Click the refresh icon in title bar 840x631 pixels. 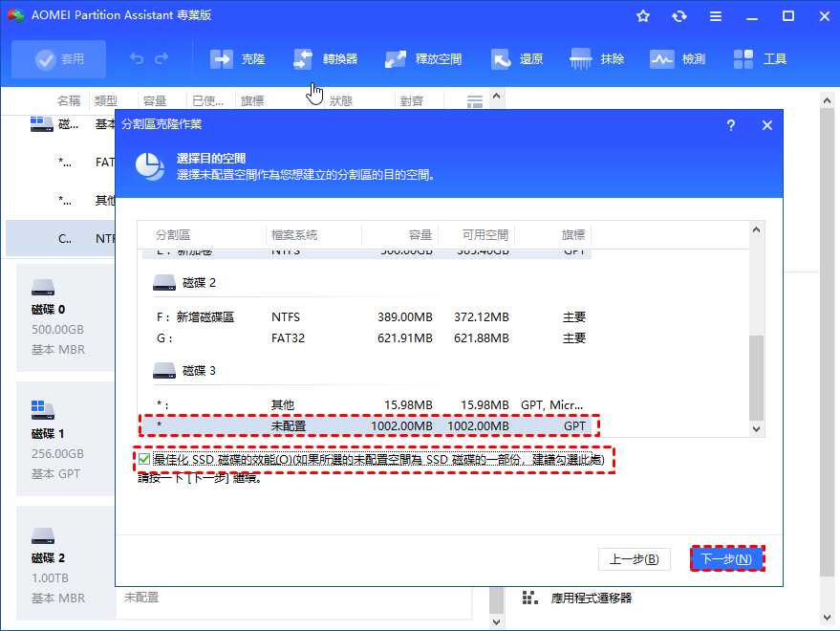coord(679,16)
